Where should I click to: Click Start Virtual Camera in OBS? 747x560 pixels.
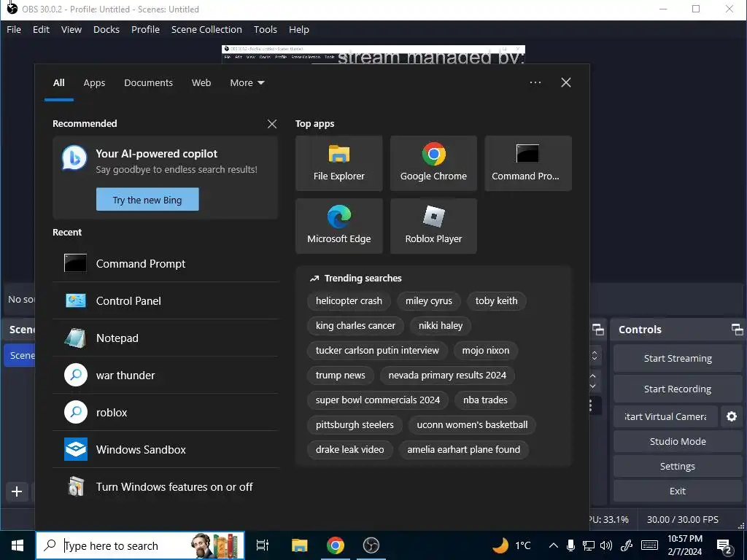(x=665, y=416)
